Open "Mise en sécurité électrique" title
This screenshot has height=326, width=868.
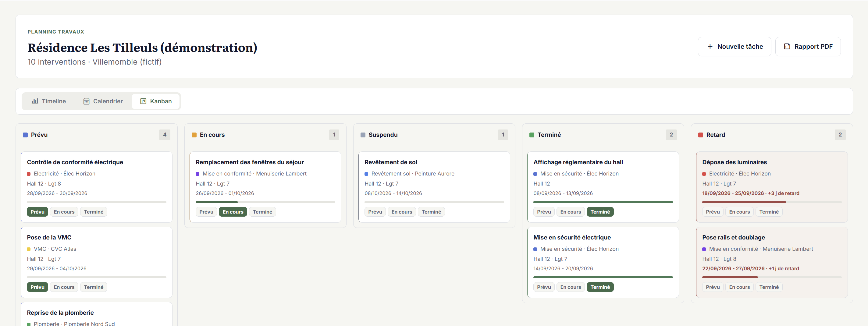point(572,237)
